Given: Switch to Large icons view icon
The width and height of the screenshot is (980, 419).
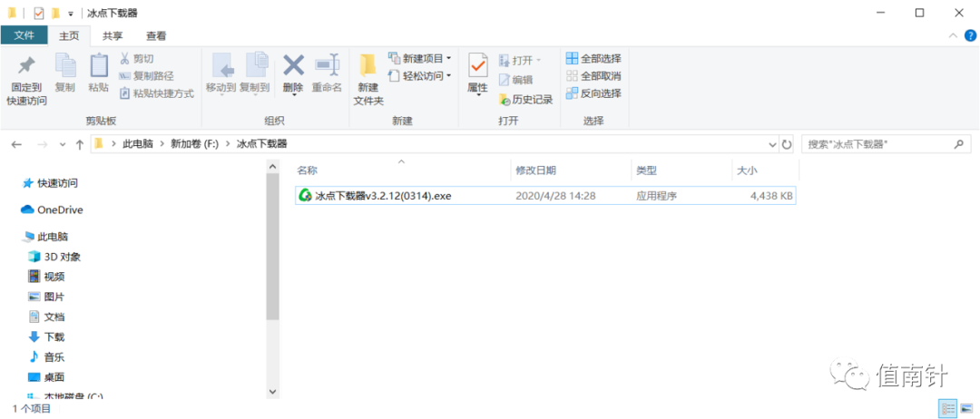Looking at the screenshot, I should coord(966,409).
